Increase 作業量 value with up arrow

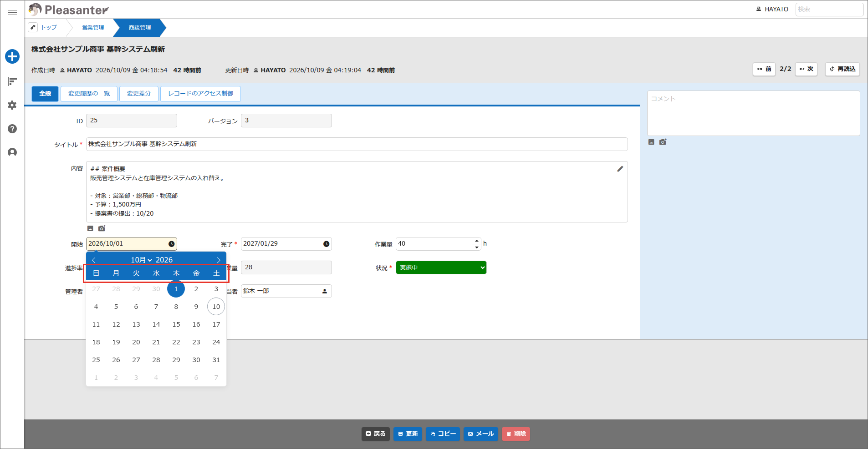[477, 241]
